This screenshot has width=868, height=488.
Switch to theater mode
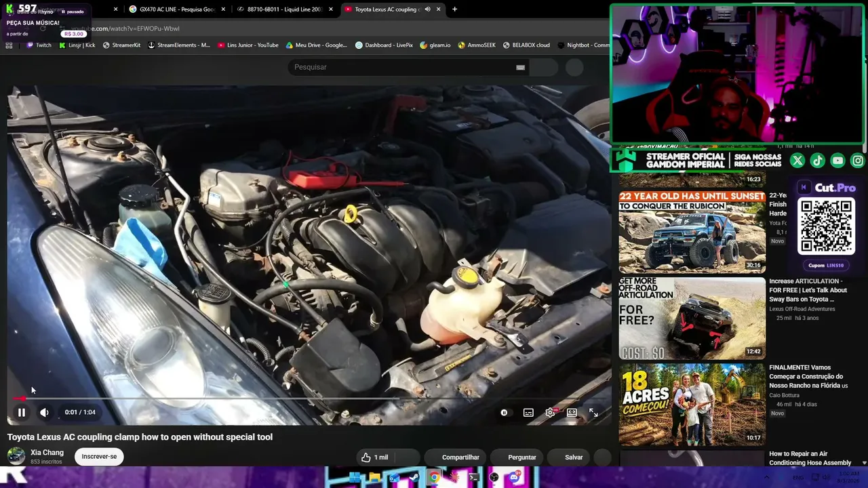[x=572, y=412]
